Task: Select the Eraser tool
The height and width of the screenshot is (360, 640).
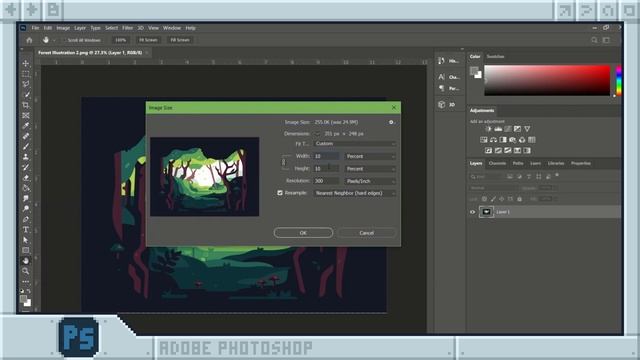Action: coord(26,178)
